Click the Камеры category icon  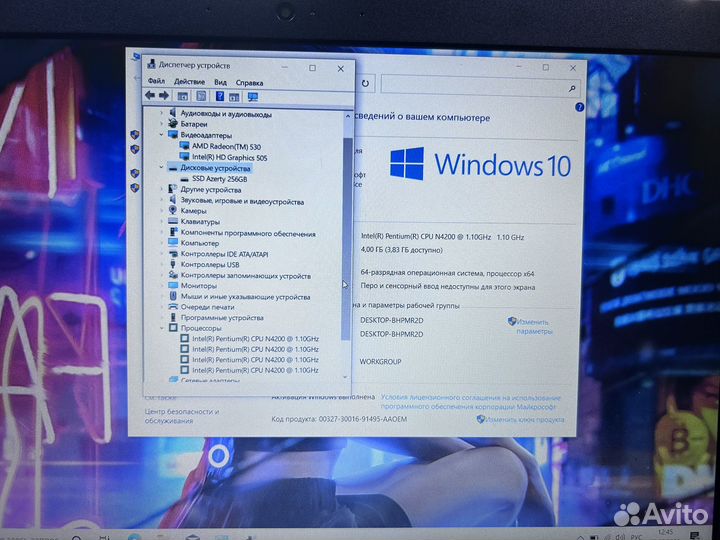[x=173, y=210]
